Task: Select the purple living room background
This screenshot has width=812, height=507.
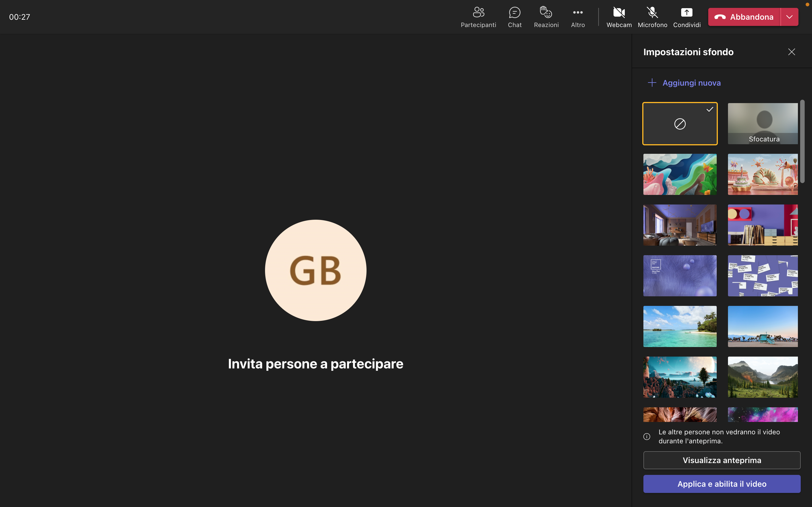Action: 679,225
